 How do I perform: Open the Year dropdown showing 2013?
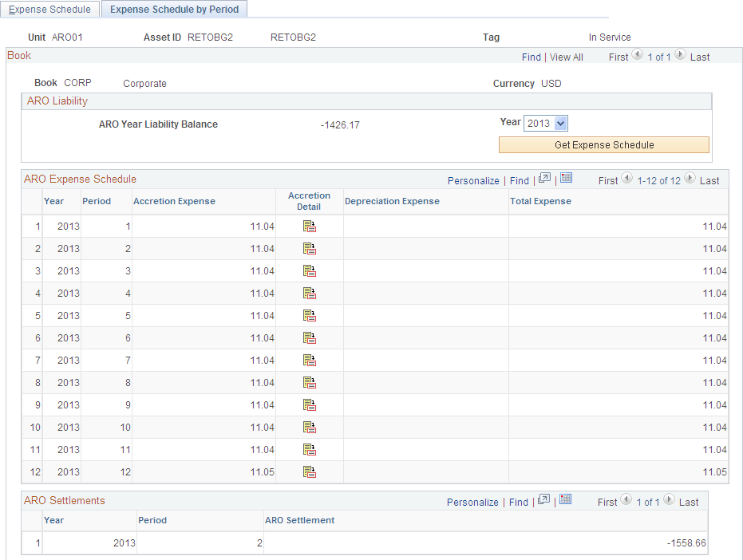(562, 122)
